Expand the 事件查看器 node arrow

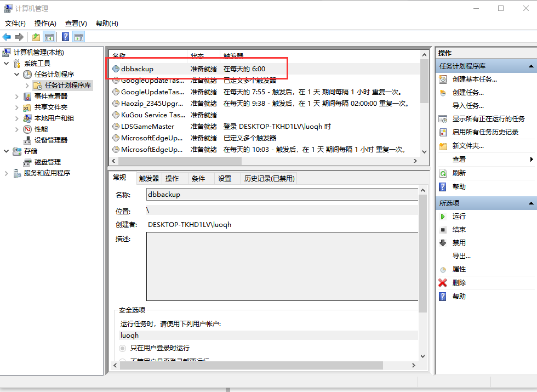[x=16, y=96]
